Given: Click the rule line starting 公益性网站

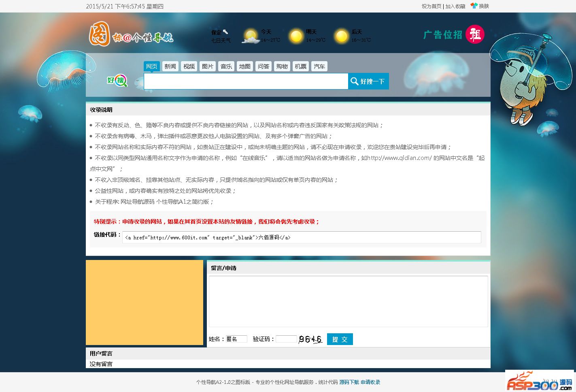Looking at the screenshot, I should pyautogui.click(x=163, y=191).
